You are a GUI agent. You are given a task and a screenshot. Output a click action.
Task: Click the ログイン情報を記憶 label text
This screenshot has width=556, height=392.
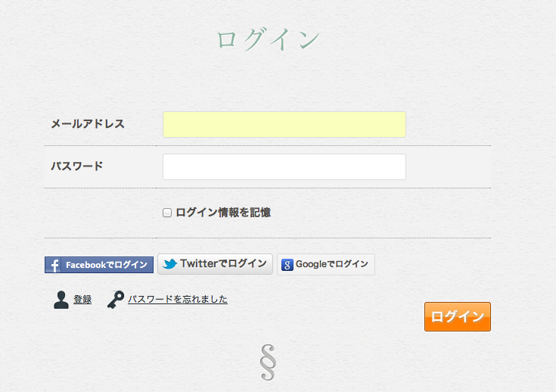click(223, 213)
